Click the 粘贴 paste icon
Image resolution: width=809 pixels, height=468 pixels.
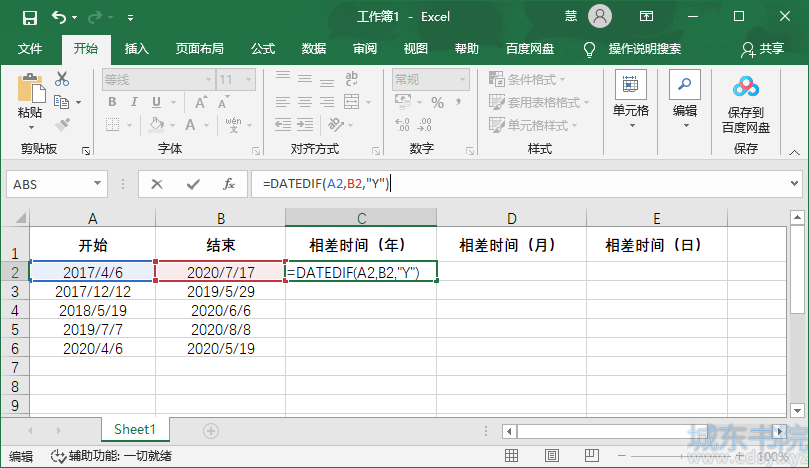tap(30, 88)
